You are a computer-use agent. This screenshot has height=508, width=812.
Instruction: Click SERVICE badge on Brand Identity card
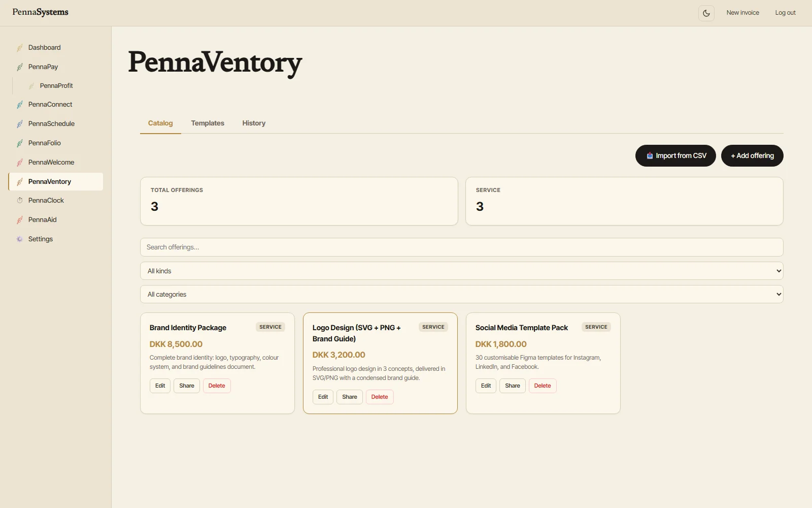tap(270, 327)
